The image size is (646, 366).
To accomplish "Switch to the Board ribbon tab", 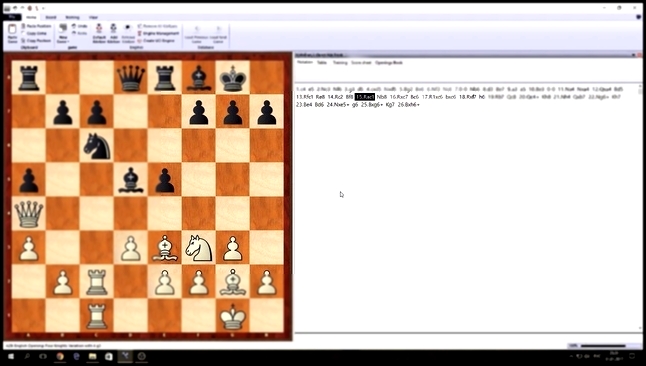I will click(x=51, y=17).
